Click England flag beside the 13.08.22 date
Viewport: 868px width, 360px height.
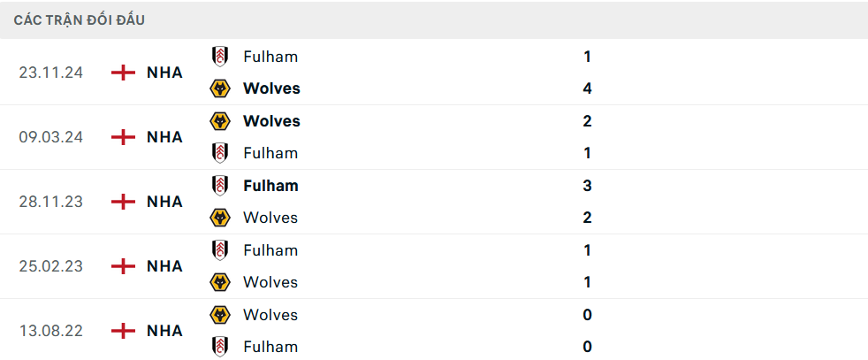[123, 331]
